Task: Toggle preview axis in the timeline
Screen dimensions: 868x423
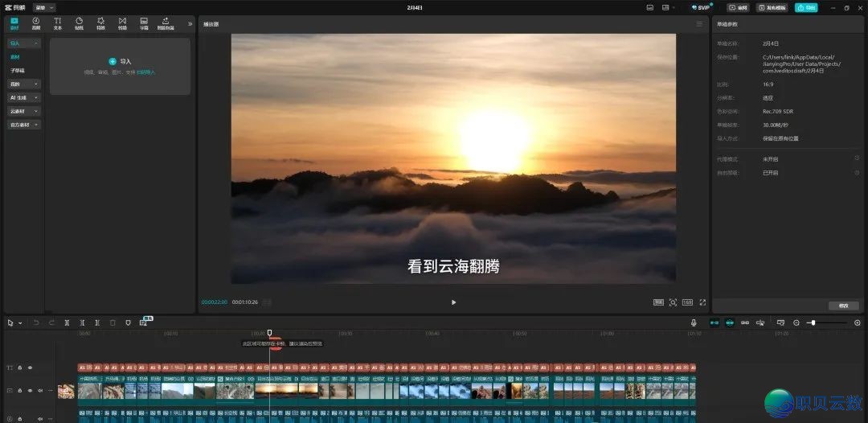Action: pyautogui.click(x=760, y=322)
